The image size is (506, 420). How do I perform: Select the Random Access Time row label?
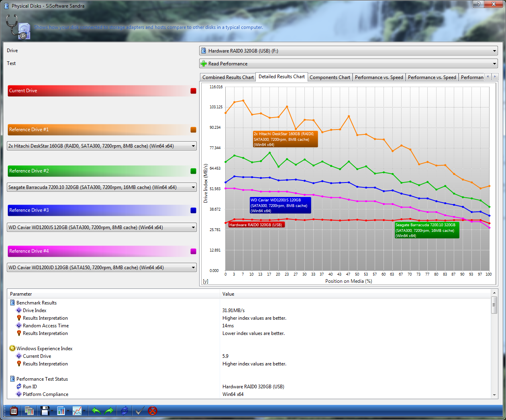pos(46,326)
